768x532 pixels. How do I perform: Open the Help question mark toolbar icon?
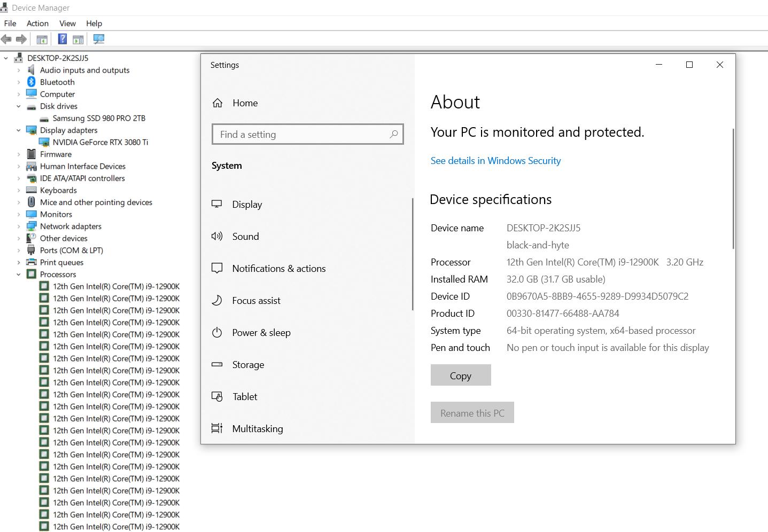coord(63,39)
